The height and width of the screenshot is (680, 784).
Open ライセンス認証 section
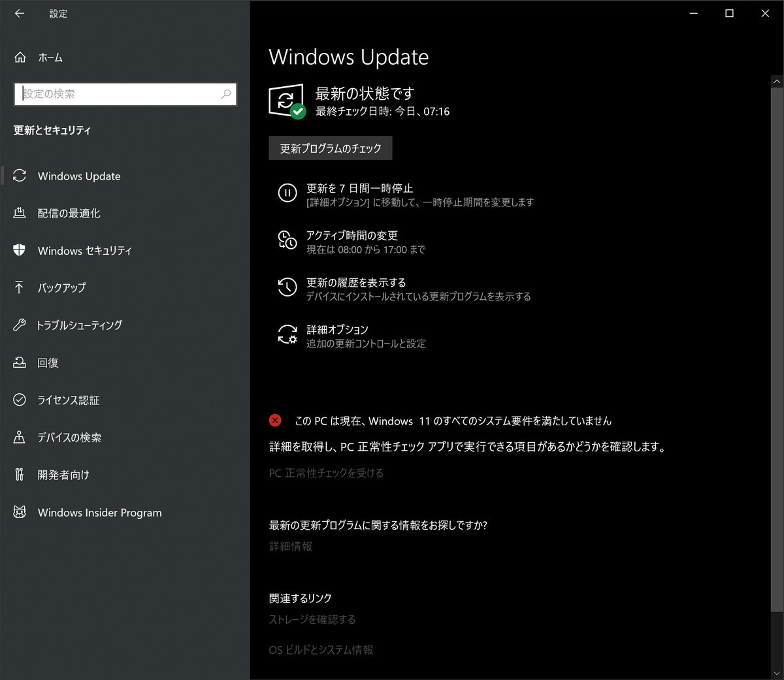point(69,400)
